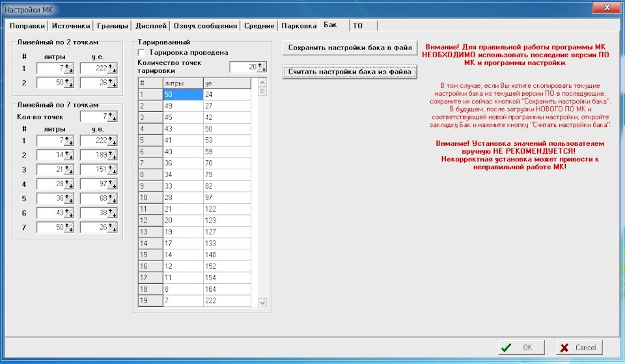Click the litres cell 34 in table row 8
Screen dimensions: 625x364
183,175
